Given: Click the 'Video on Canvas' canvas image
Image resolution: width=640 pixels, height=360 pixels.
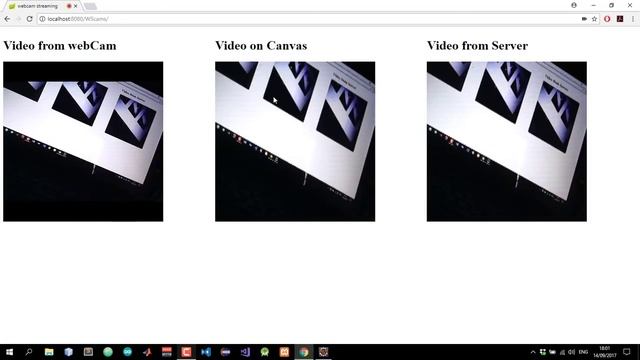Looking at the screenshot, I should pos(295,142).
